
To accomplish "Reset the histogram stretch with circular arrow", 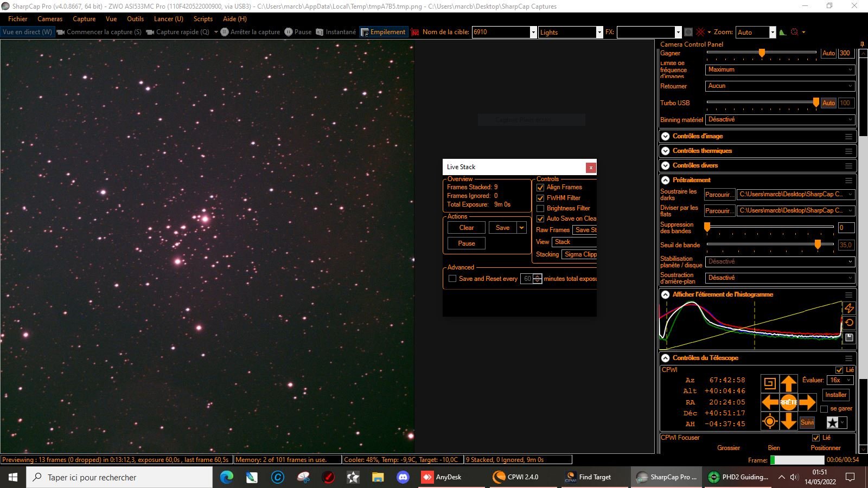I will pyautogui.click(x=849, y=323).
